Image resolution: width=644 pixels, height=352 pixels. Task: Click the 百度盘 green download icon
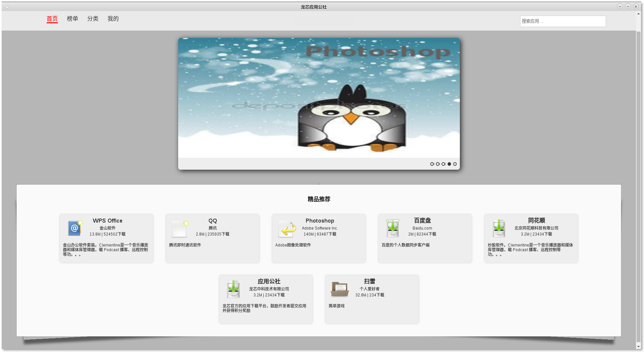[x=393, y=228]
